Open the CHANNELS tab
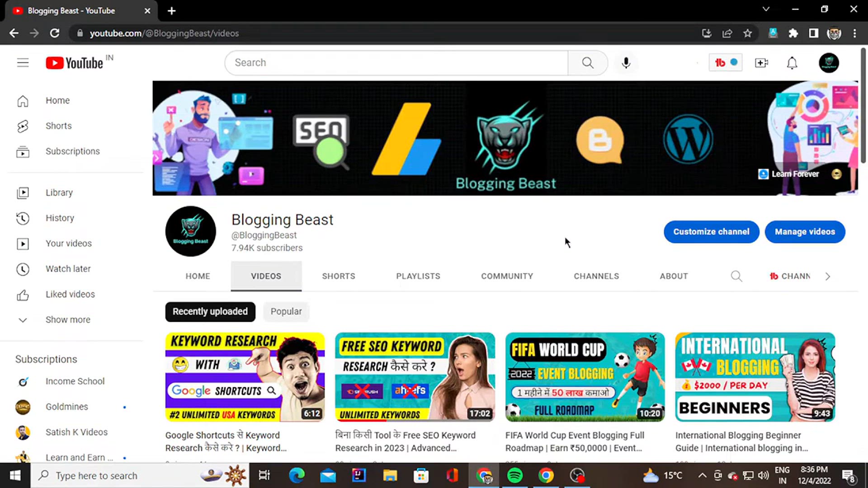 tap(596, 276)
